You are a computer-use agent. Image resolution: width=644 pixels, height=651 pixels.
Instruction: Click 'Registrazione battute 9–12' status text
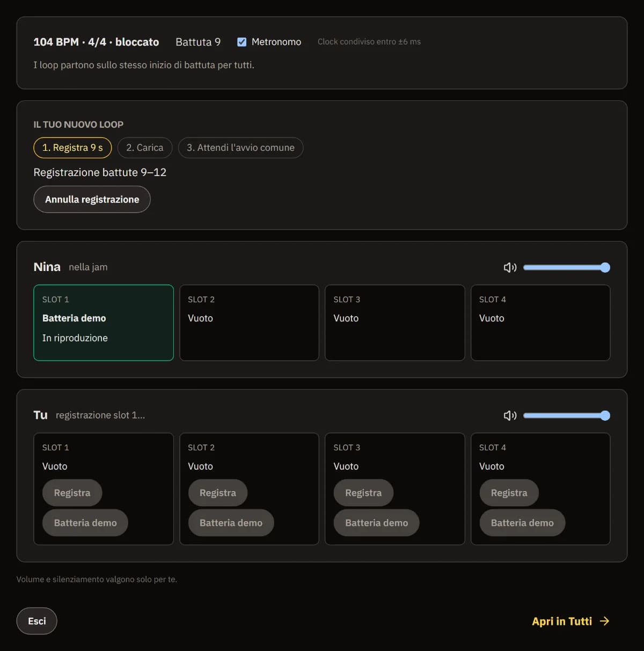click(100, 172)
